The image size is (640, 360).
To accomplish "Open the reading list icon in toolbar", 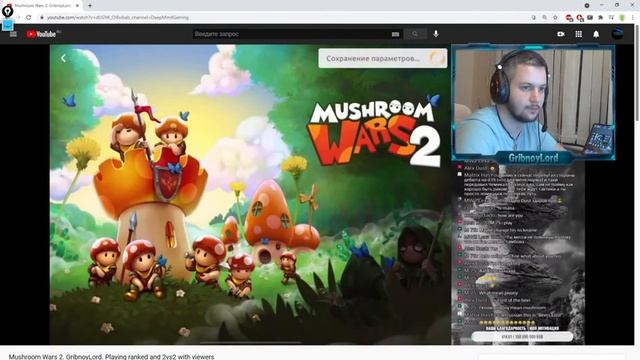I will click(x=611, y=18).
